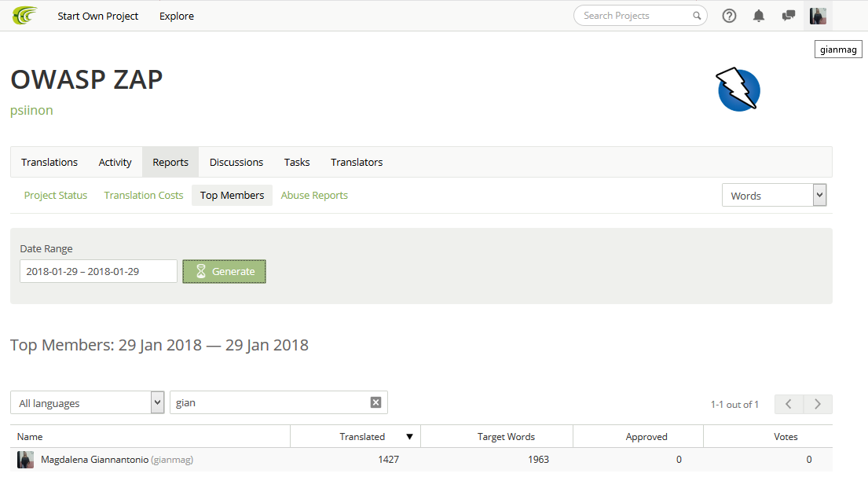868x477 pixels.
Task: Open the Translators tab
Action: [x=357, y=163]
